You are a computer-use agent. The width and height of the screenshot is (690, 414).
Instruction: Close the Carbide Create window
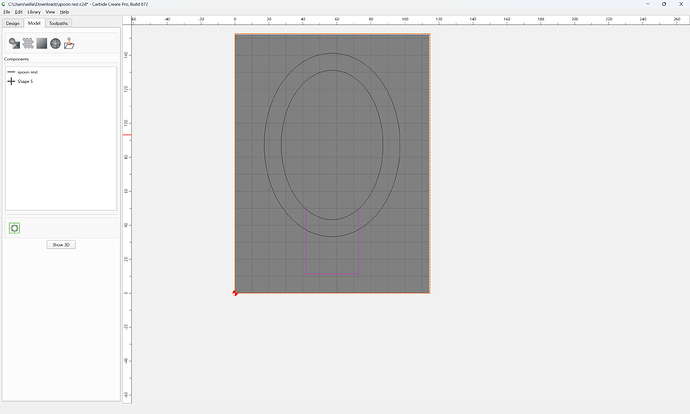pos(681,4)
